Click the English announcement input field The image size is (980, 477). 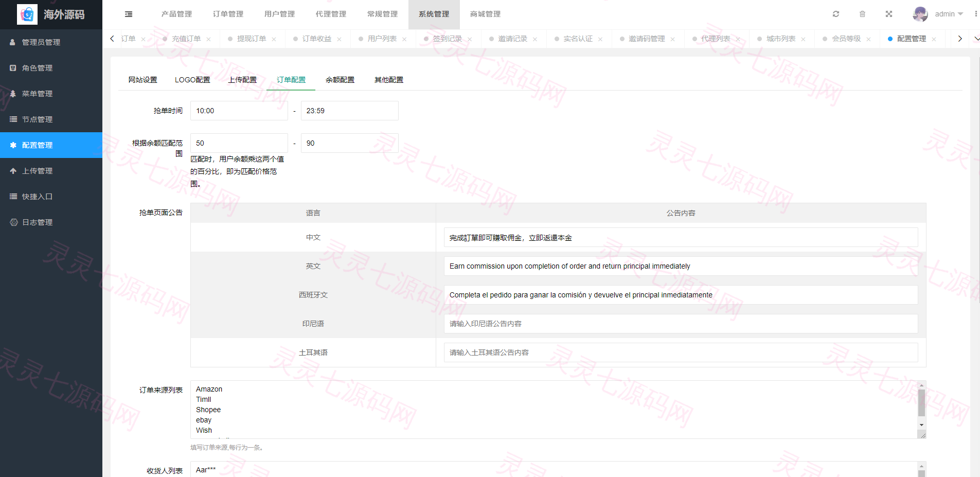[681, 266]
